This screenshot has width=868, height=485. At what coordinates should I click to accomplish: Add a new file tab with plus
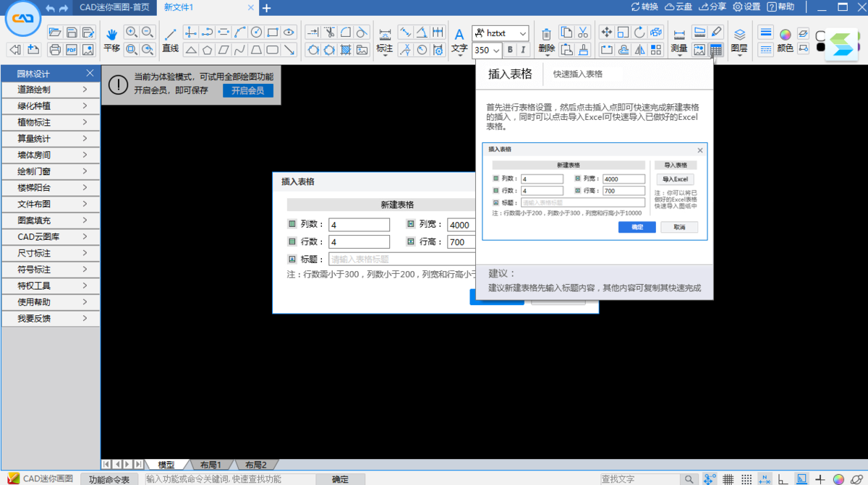click(x=266, y=8)
